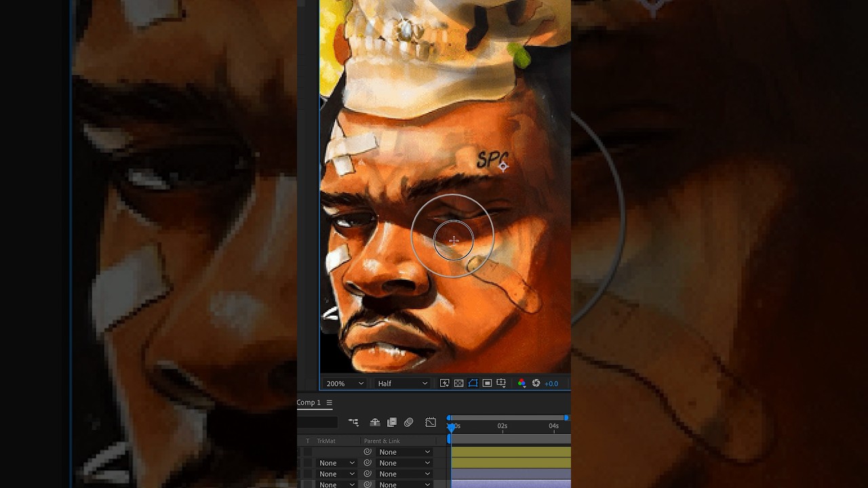Image resolution: width=868 pixels, height=488 pixels.
Task: Click the 02s mark on the time ruler
Action: (x=502, y=426)
